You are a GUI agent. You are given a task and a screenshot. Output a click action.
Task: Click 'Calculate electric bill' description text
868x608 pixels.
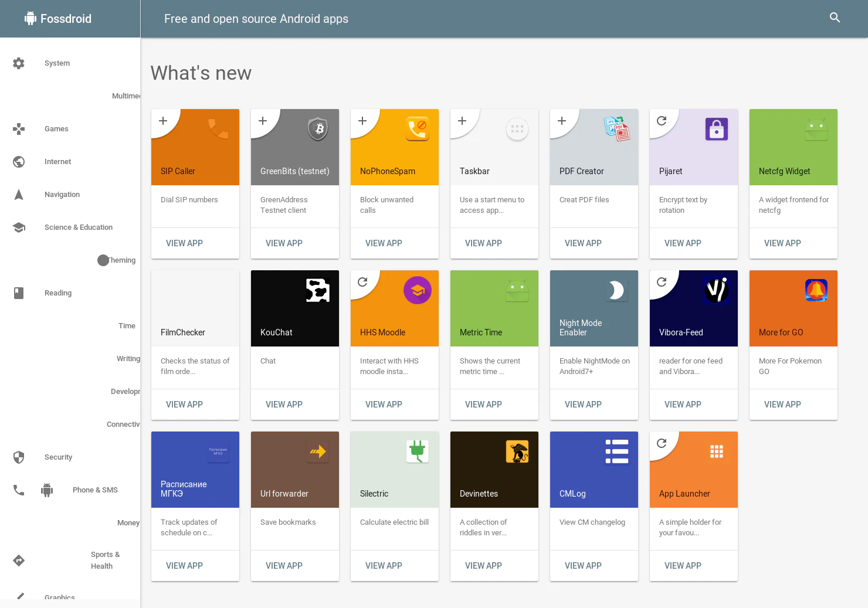tap(394, 522)
